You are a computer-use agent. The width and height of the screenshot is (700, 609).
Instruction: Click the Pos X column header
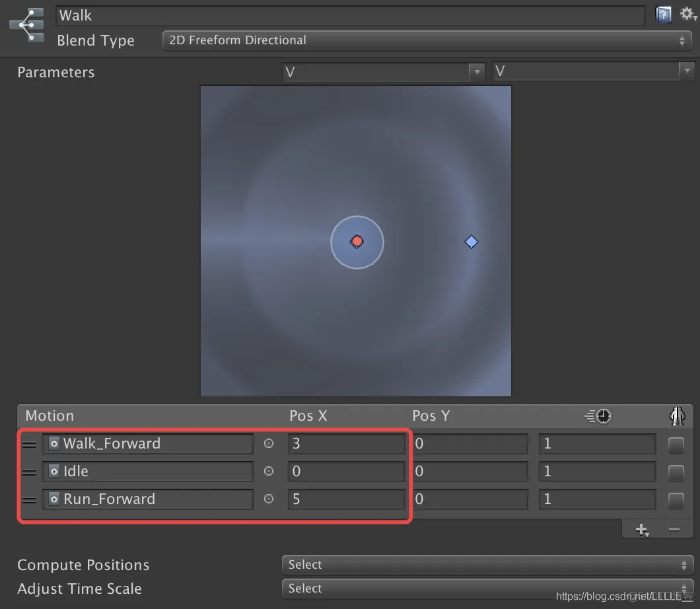point(308,415)
